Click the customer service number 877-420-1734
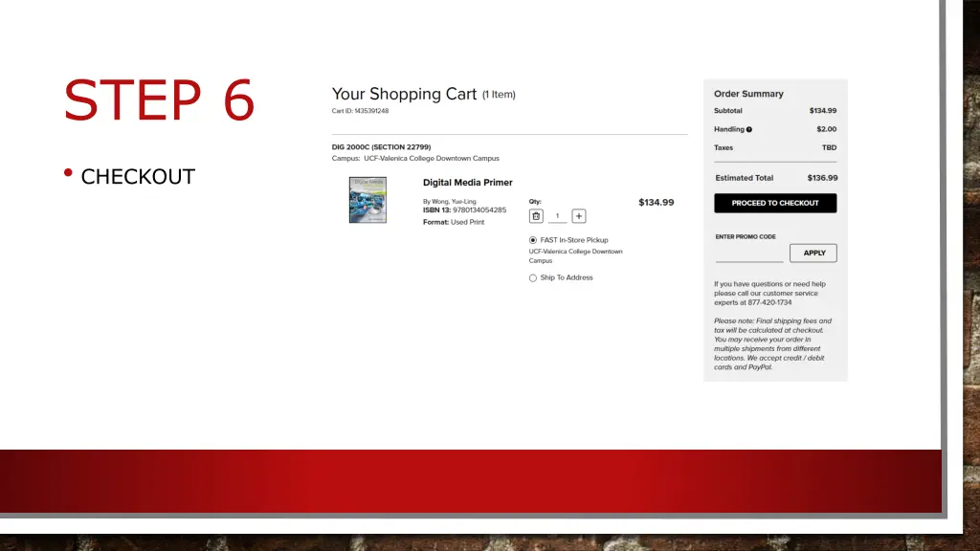The image size is (980, 551). [x=769, y=302]
